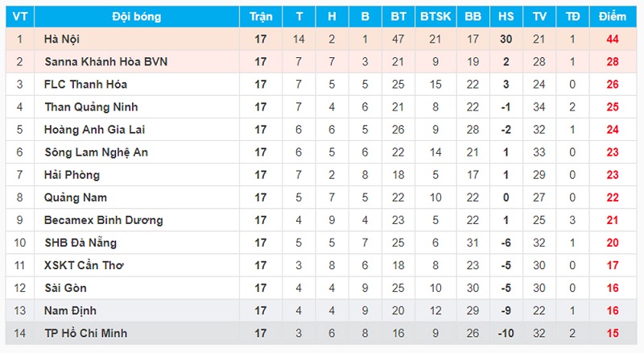Click Hoàng Anh Gia Lai team name
The height and width of the screenshot is (353, 644).
coord(94,130)
